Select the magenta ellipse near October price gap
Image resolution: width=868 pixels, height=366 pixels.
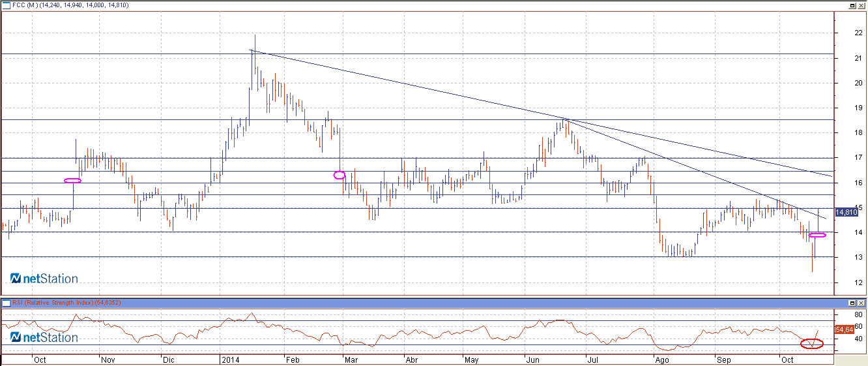(x=817, y=235)
